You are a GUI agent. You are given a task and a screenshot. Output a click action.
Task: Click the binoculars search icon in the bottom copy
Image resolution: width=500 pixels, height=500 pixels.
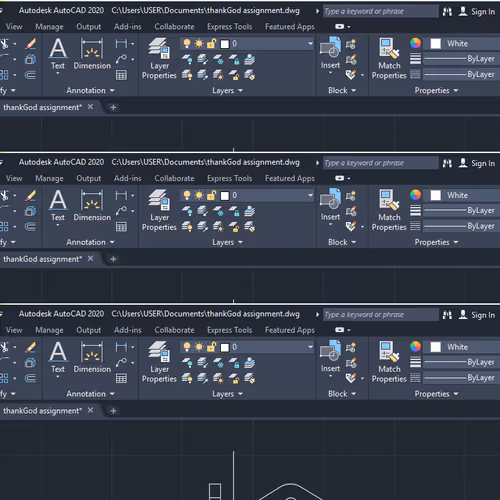coord(447,315)
